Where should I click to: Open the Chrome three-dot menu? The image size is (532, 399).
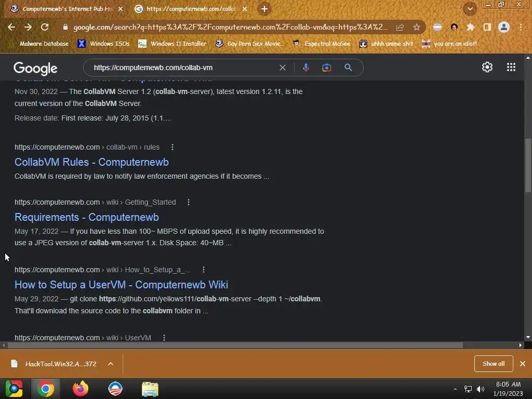[x=521, y=27]
